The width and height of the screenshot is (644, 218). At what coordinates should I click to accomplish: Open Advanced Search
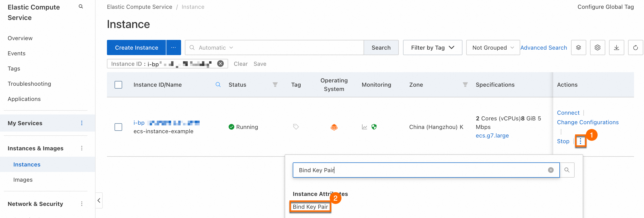(543, 47)
